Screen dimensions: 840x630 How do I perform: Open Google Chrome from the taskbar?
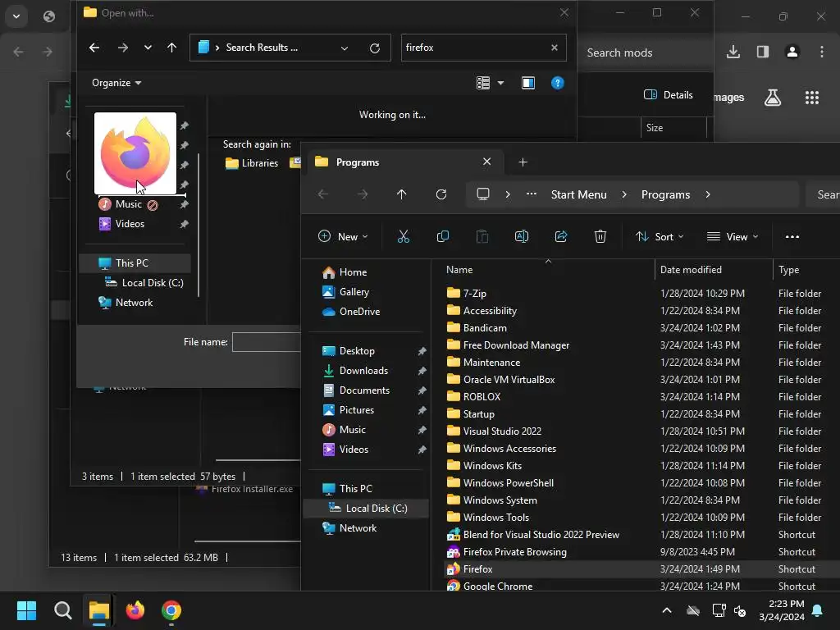pyautogui.click(x=171, y=610)
